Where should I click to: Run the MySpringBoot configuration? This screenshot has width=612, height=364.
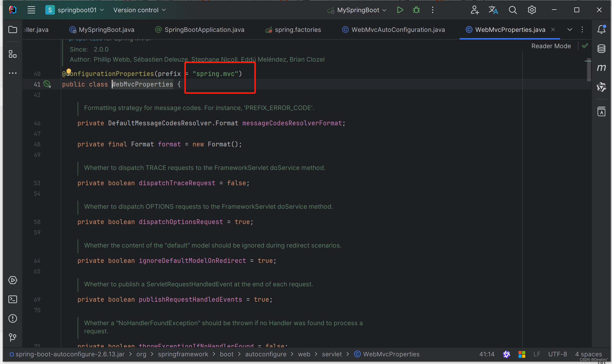(400, 10)
